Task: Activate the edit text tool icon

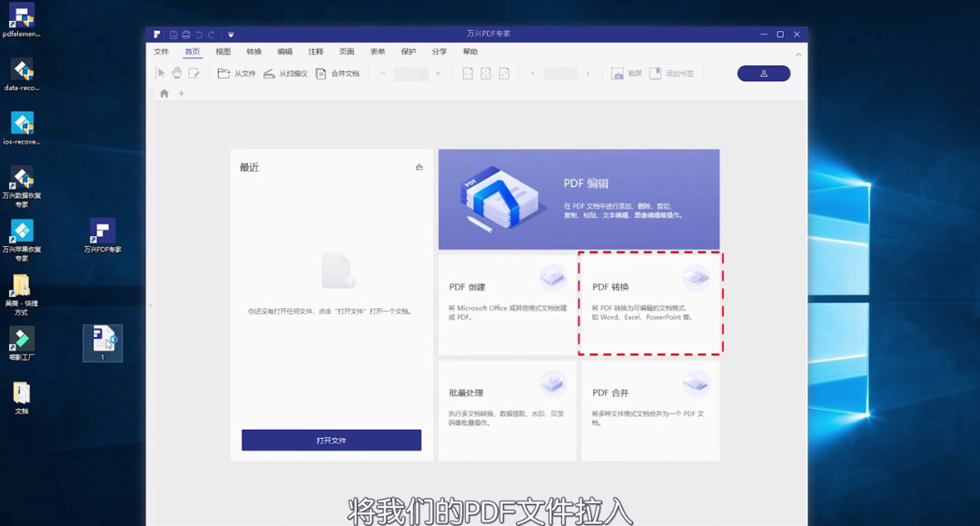Action: coord(193,74)
